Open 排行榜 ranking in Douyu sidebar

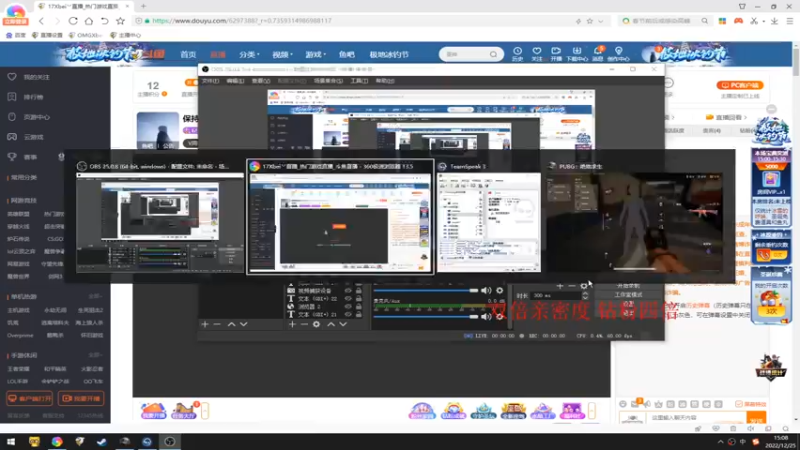33,97
